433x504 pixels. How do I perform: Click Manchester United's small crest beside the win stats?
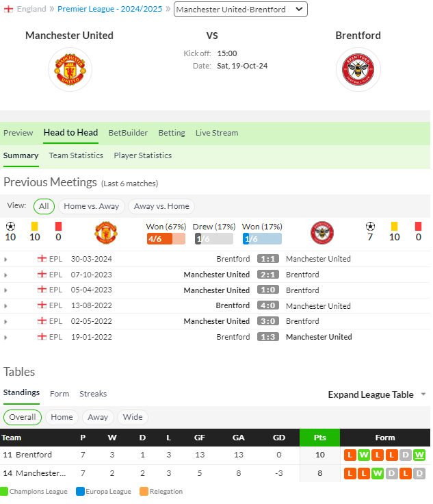click(x=106, y=232)
